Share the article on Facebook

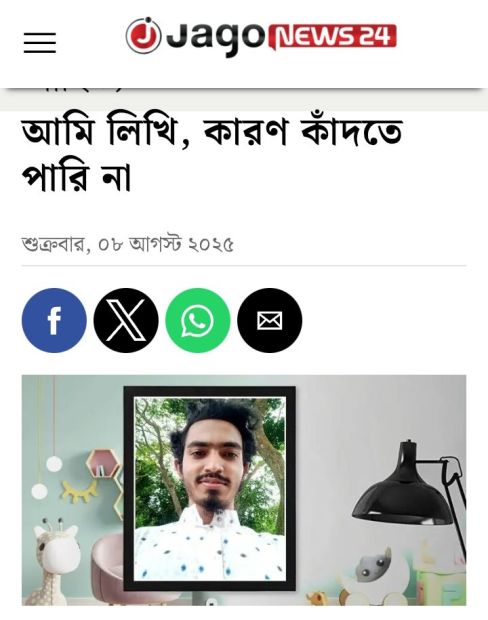coord(54,320)
